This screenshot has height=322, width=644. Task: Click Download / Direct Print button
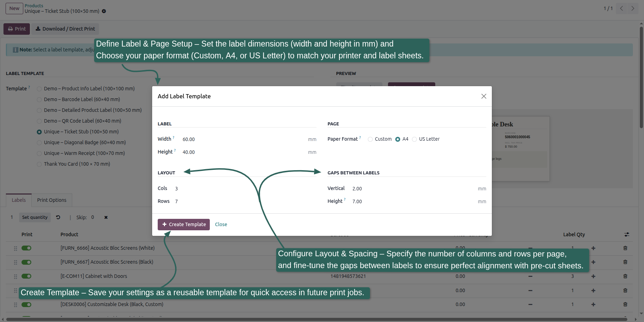point(65,29)
